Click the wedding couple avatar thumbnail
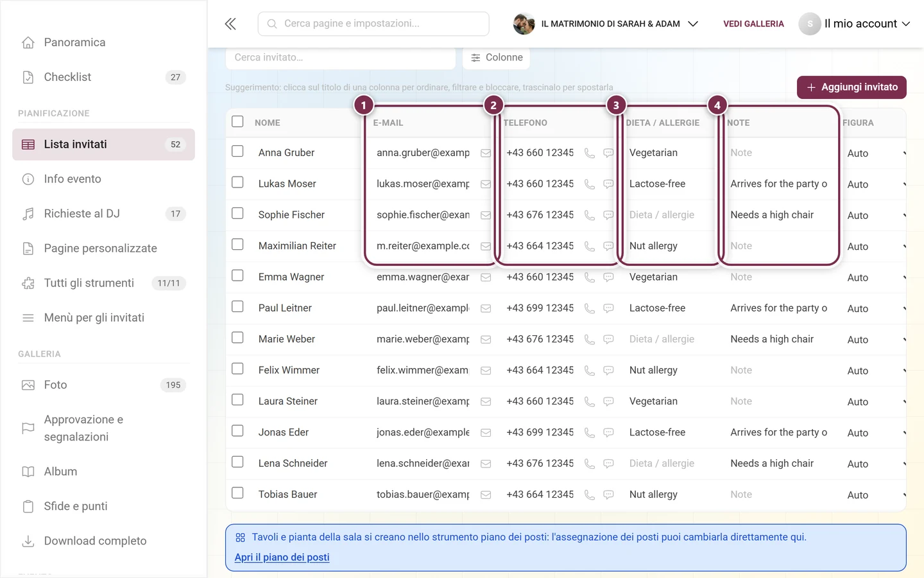The height and width of the screenshot is (578, 924). pyautogui.click(x=524, y=24)
